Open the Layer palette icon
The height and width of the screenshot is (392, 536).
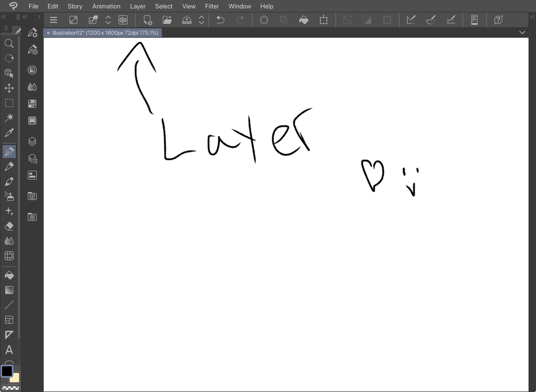[x=32, y=141]
